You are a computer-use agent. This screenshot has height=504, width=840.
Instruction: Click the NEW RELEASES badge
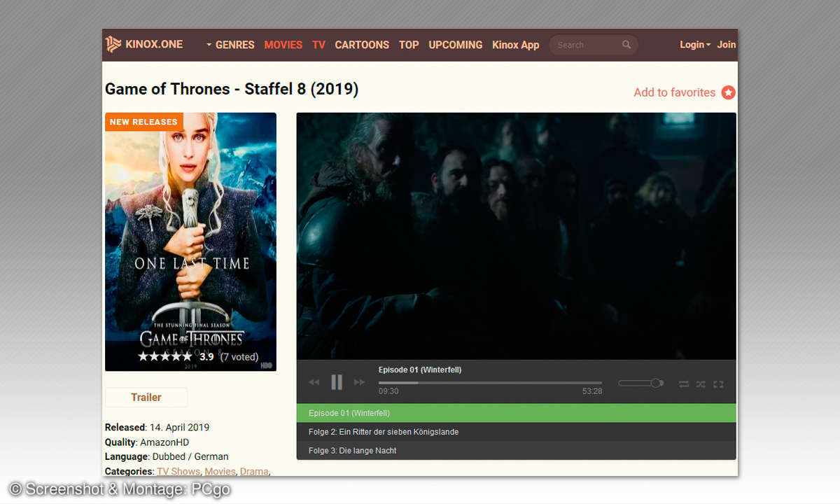[x=143, y=122]
